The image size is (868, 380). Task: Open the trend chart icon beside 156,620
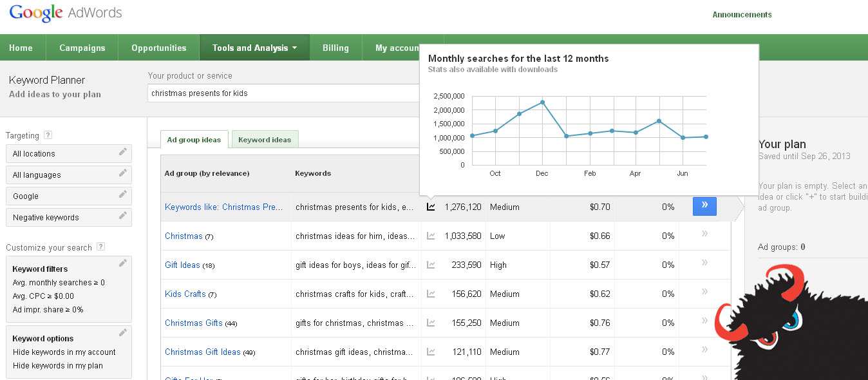coord(431,294)
